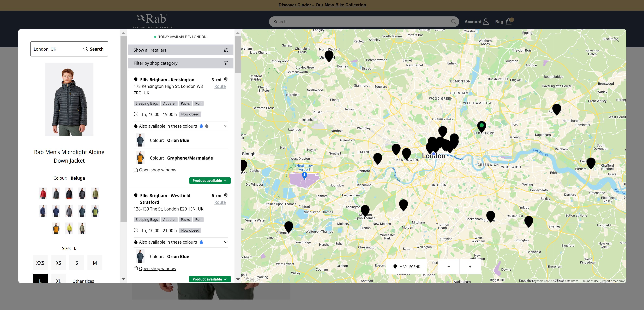644x310 pixels.
Task: Click Keyboard shortcuts on map
Action: pyautogui.click(x=544, y=281)
